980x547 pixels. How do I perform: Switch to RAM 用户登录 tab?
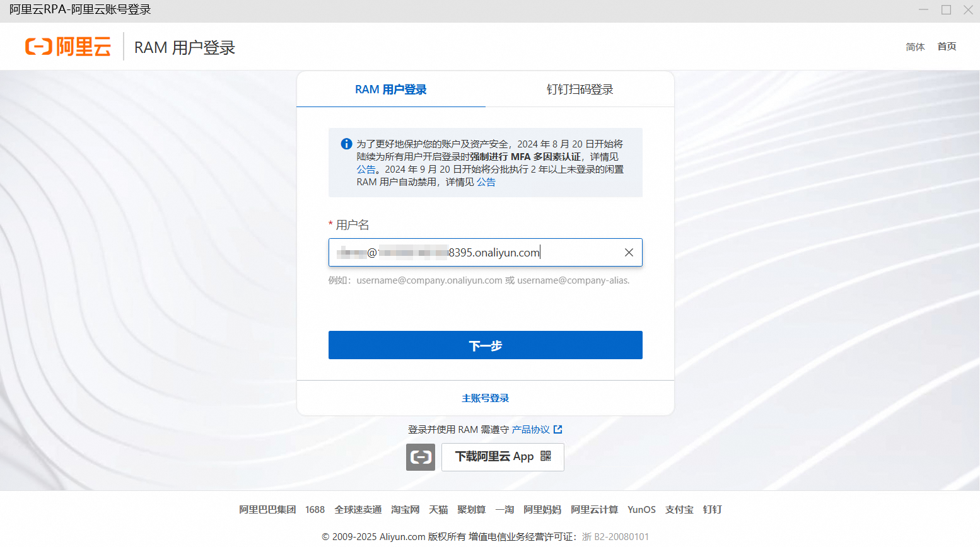tap(391, 89)
